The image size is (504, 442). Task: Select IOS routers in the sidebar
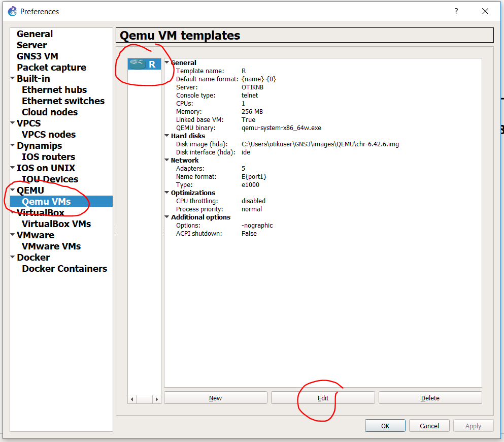tap(48, 156)
